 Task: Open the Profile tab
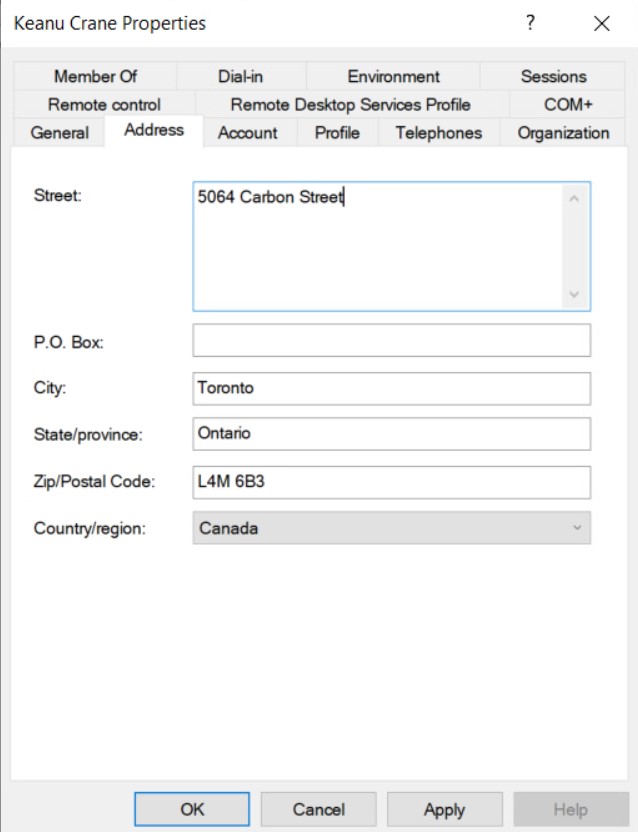pos(337,133)
